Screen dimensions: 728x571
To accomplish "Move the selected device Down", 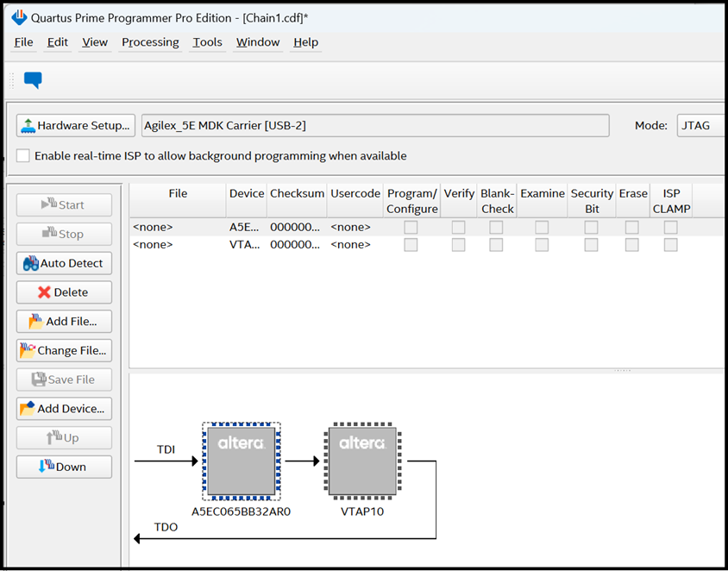I will [64, 467].
